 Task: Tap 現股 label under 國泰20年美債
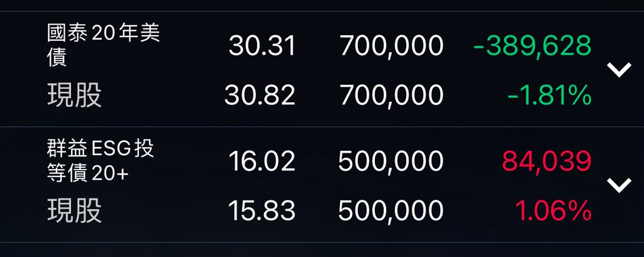click(74, 96)
